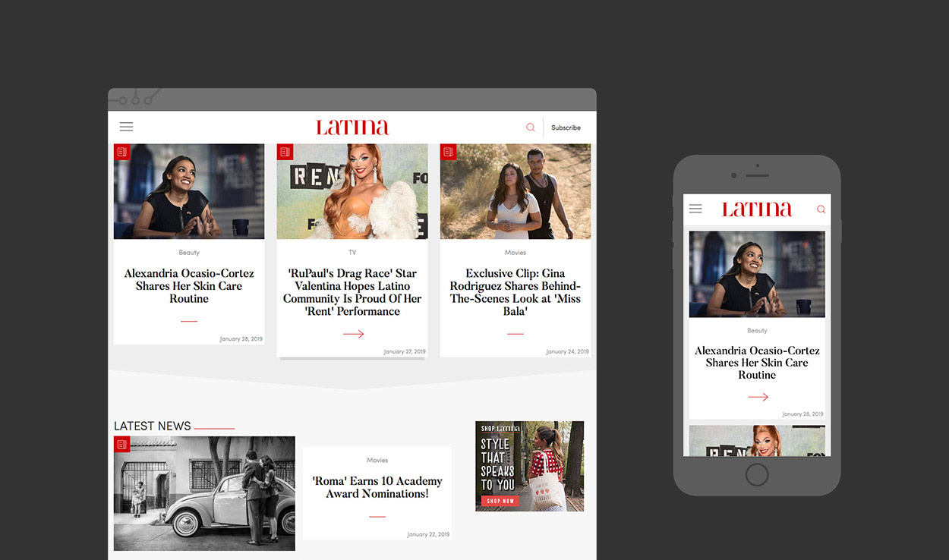The height and width of the screenshot is (560, 949).
Task: Click the Latina logo in desktop header
Action: point(352,127)
